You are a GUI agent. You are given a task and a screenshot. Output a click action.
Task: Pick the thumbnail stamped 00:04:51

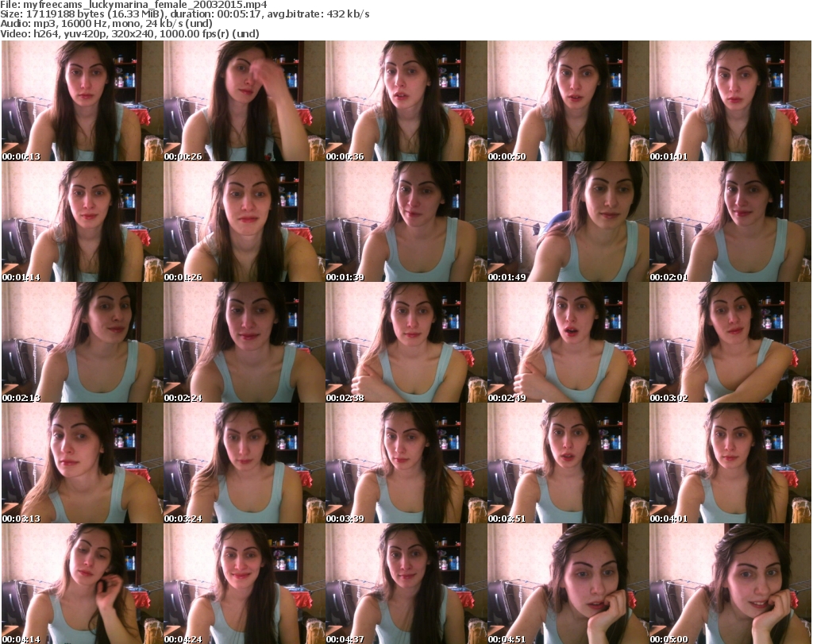568,584
